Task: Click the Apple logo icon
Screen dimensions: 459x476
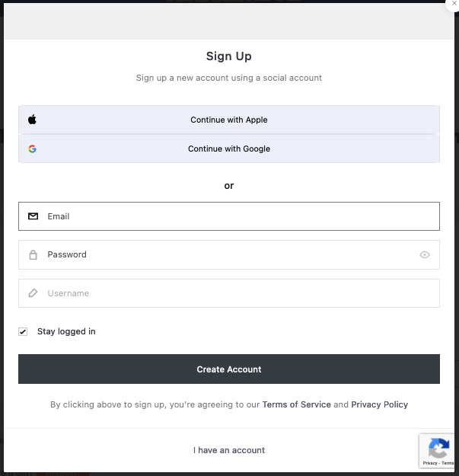Action: (32, 120)
